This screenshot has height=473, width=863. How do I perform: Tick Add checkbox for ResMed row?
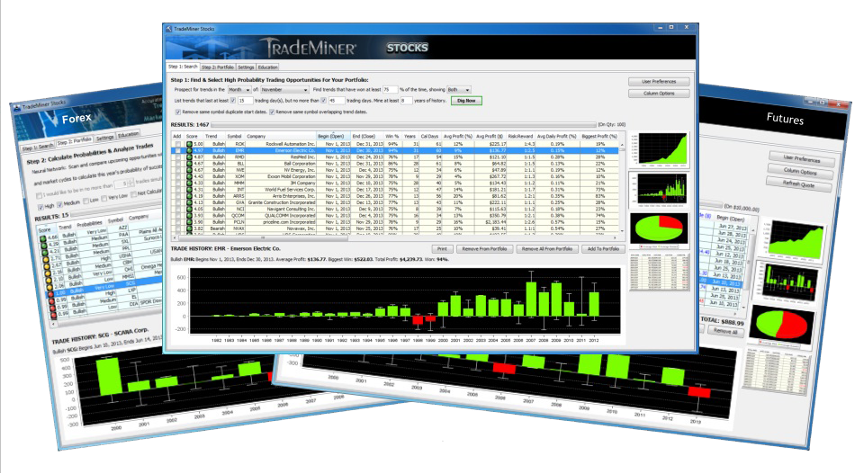(178, 157)
